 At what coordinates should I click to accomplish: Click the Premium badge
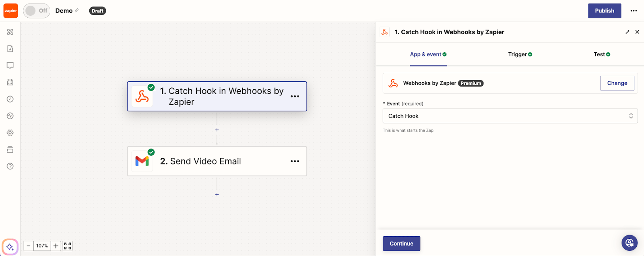click(x=471, y=83)
